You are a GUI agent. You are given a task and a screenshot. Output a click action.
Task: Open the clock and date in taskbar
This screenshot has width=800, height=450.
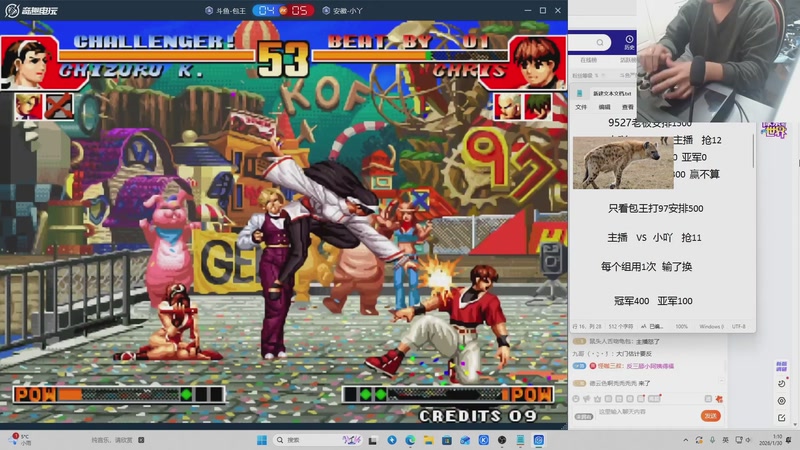coord(773,440)
